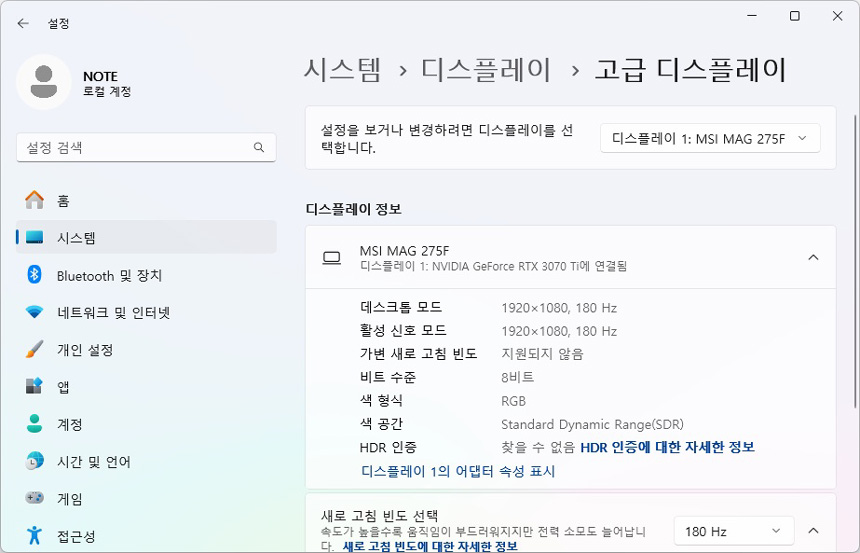Click the 설정 검색 input field
The width and height of the screenshot is (860, 553).
tap(135, 147)
